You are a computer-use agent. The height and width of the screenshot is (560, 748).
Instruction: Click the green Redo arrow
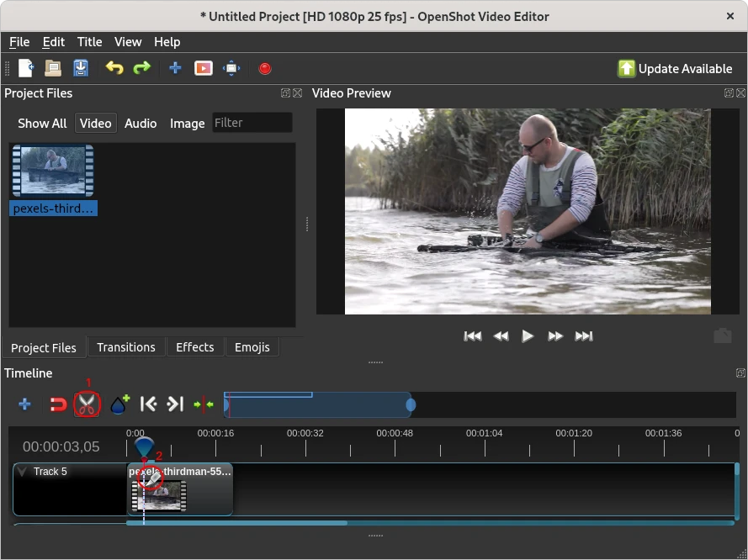(x=142, y=69)
